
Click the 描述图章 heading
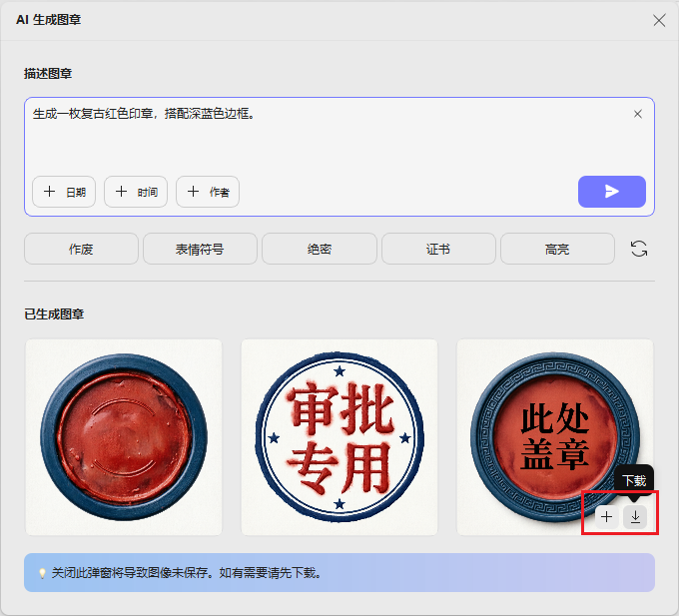48,74
